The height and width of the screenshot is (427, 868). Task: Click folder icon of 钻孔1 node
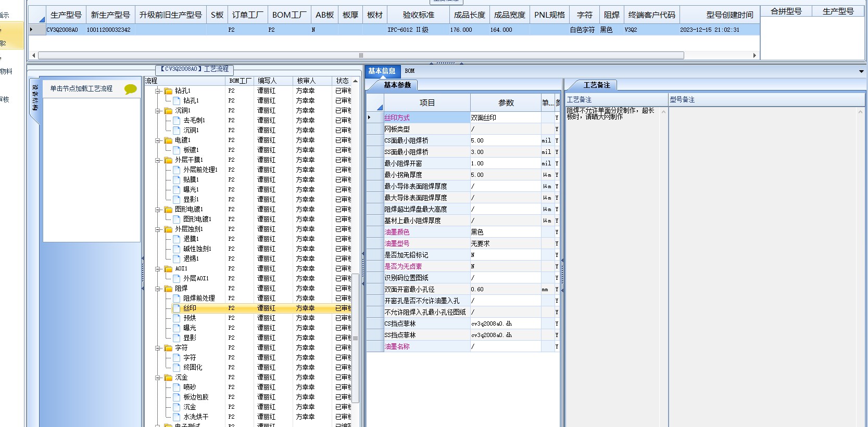point(168,91)
